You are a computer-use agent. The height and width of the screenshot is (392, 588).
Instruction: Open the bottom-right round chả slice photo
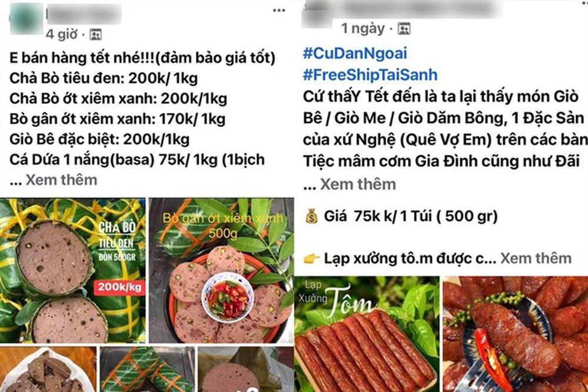(246, 369)
